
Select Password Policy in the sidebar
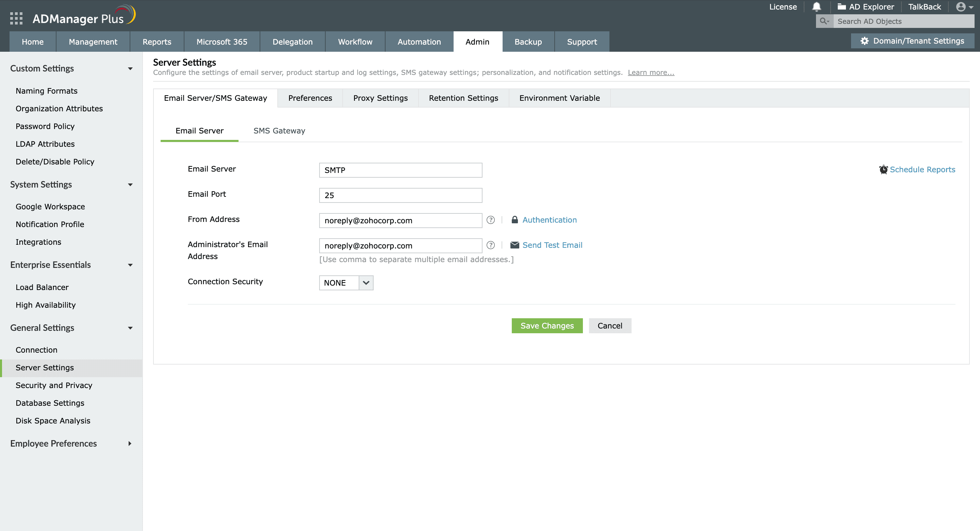pyautogui.click(x=45, y=126)
